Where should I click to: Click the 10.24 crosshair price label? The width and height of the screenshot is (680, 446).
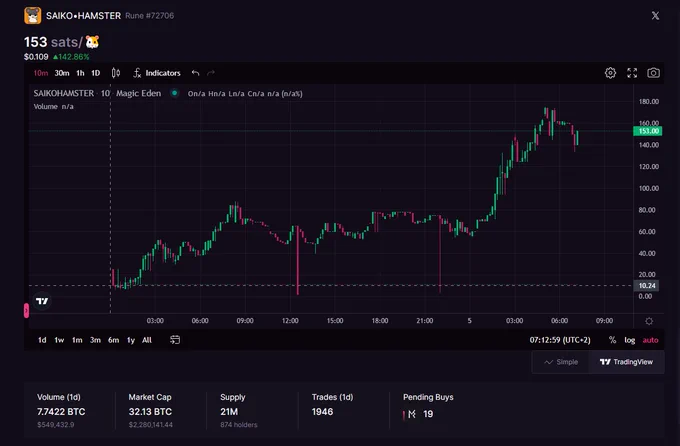point(647,285)
